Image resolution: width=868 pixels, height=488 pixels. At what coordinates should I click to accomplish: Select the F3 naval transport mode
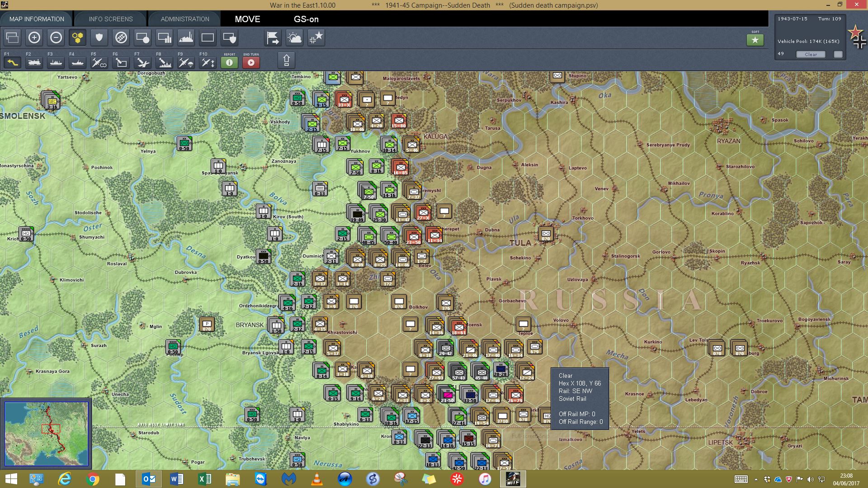pyautogui.click(x=56, y=62)
